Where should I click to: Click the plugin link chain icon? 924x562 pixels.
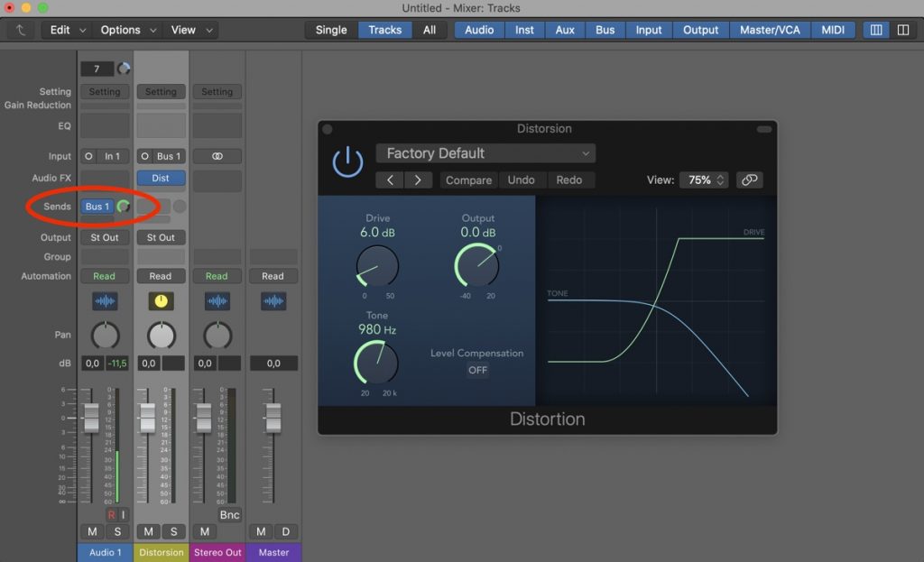coord(750,180)
